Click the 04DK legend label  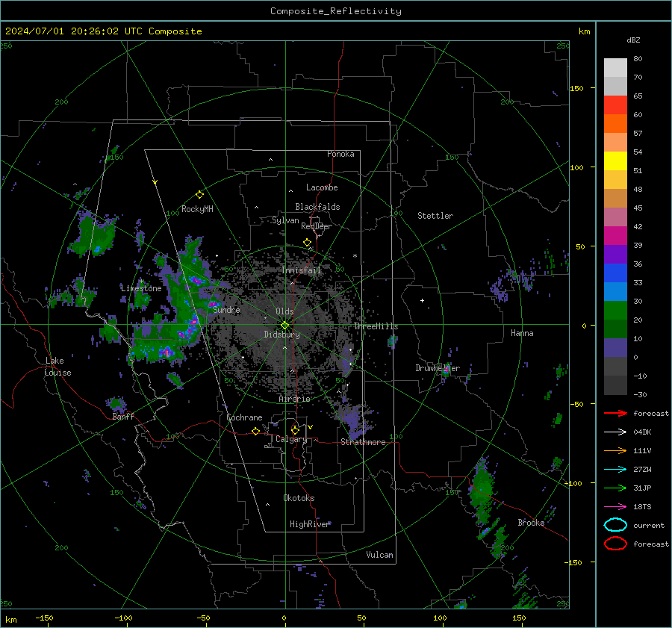(642, 432)
